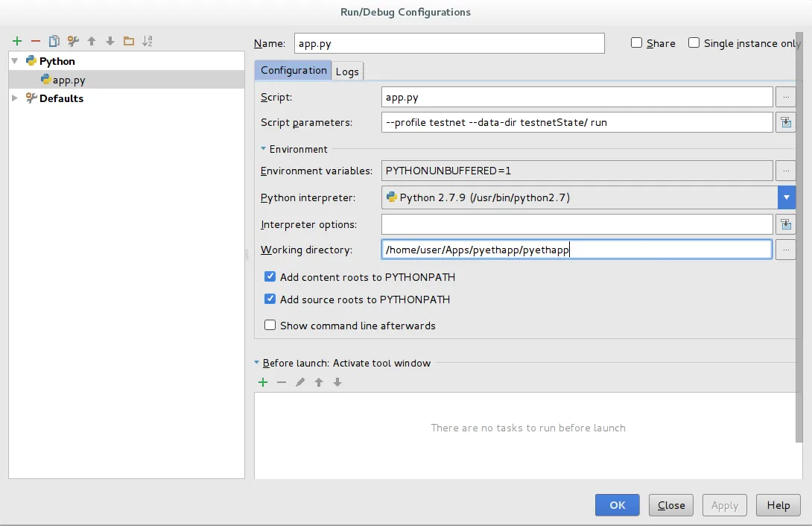Click the red remove configuration icon
The image size is (812, 526).
[35, 42]
